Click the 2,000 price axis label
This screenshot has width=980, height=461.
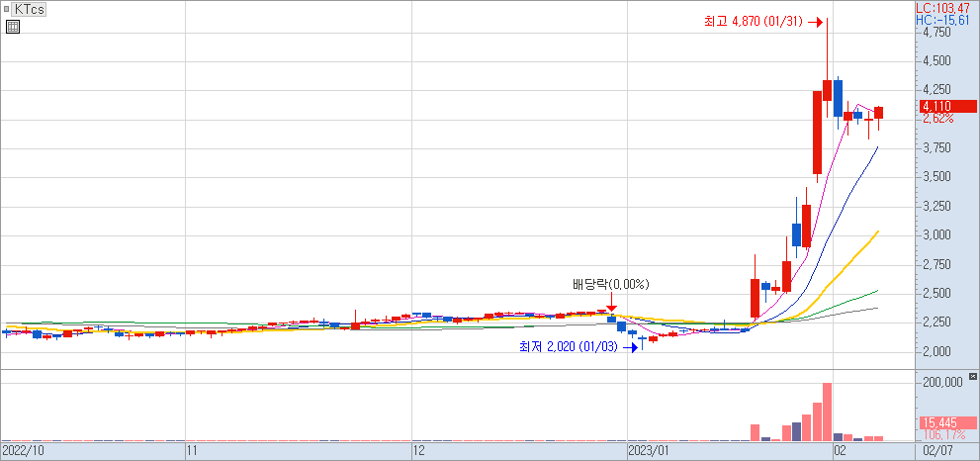(935, 351)
